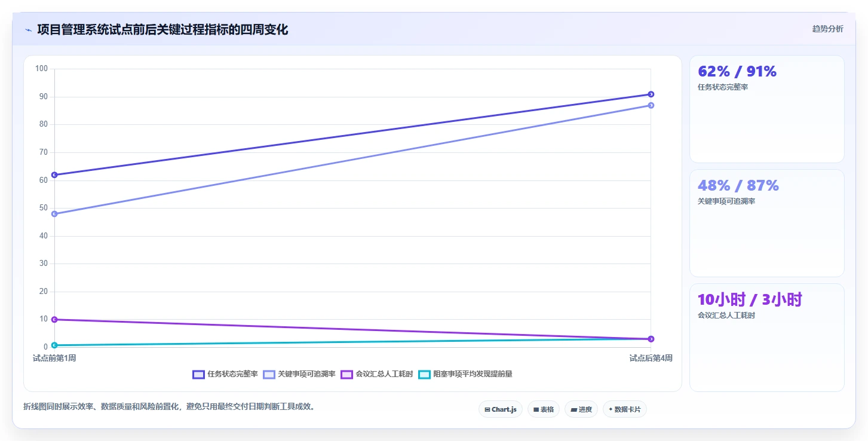Screen dimensions: 868x441
Task: Click the 趋势分析 label in the header
Action: coord(827,29)
